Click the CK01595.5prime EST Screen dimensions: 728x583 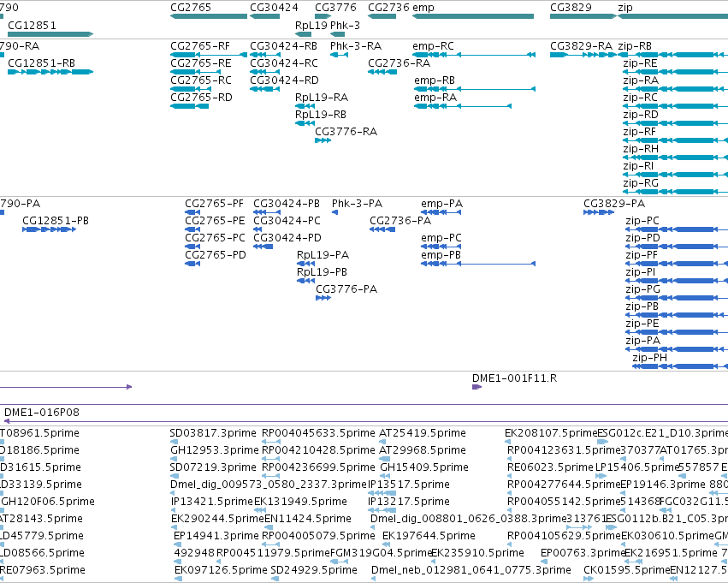coord(627,570)
